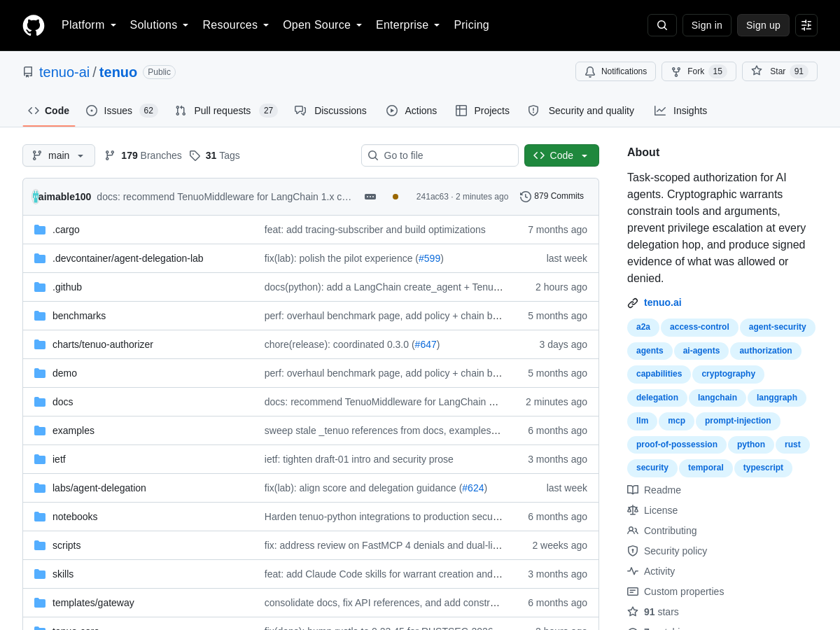Fork the repository via Fork button
This screenshot has height=630, width=840.
click(699, 71)
